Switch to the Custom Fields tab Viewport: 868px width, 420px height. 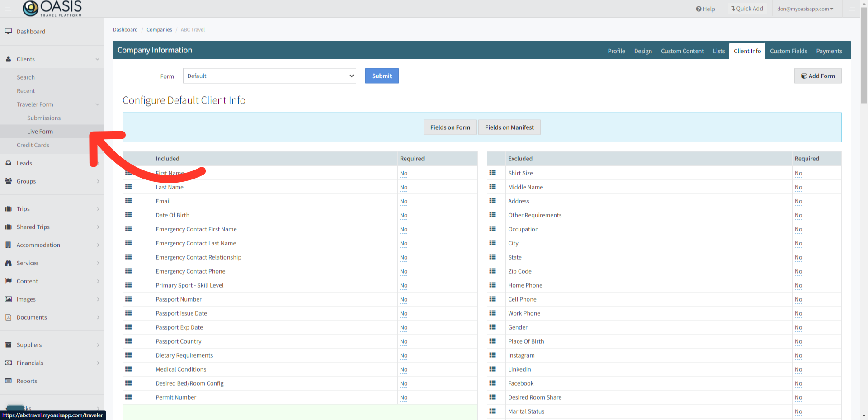coord(788,51)
